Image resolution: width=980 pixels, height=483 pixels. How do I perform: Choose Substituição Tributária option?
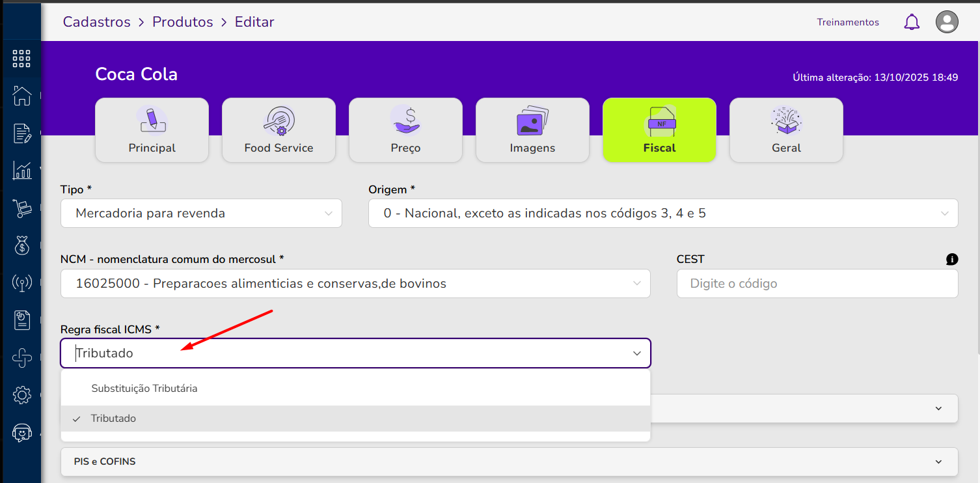click(x=355, y=389)
